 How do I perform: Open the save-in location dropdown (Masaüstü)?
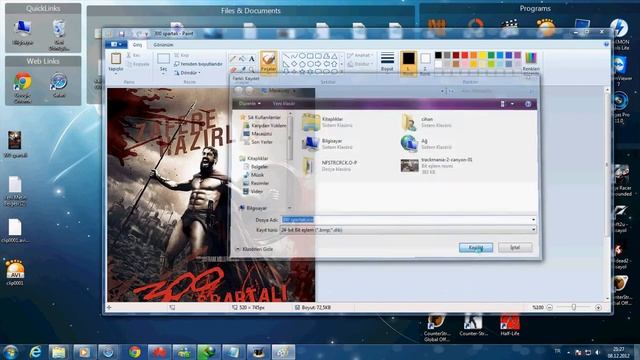point(294,91)
